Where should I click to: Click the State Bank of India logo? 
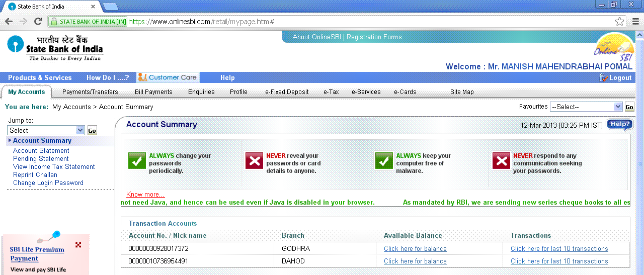point(54,48)
